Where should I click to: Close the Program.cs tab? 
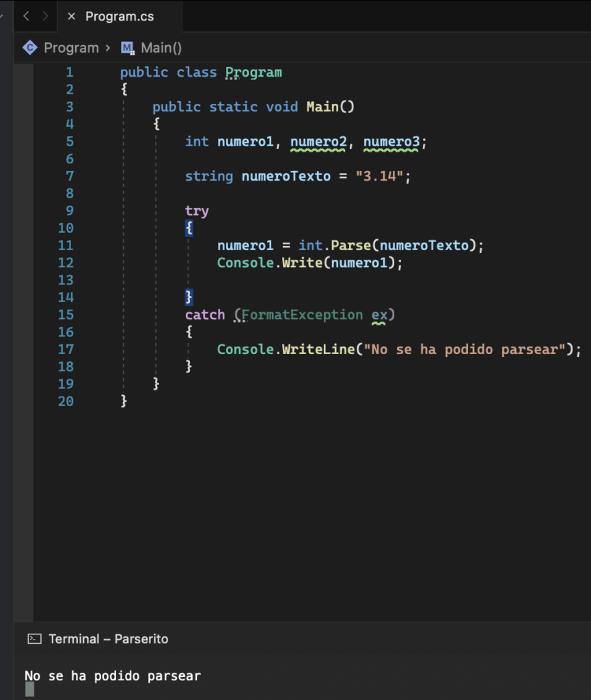[x=71, y=16]
